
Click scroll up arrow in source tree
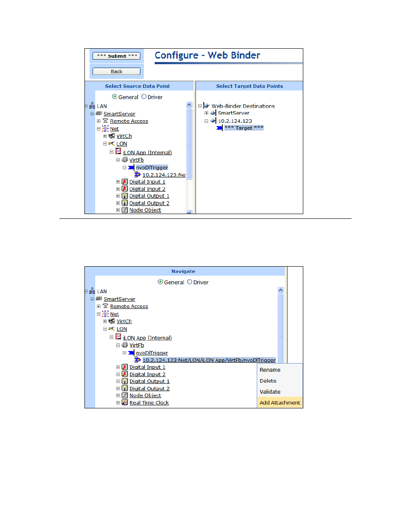(x=189, y=105)
